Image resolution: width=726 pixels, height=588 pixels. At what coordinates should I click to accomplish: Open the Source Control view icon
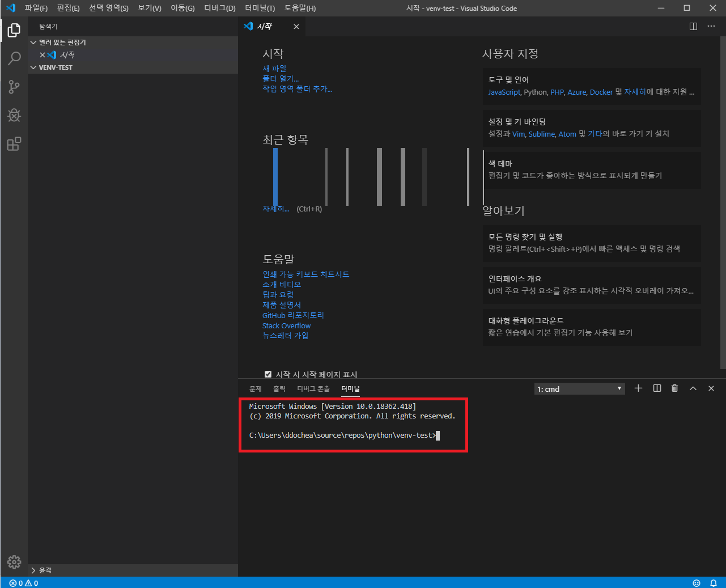14,87
